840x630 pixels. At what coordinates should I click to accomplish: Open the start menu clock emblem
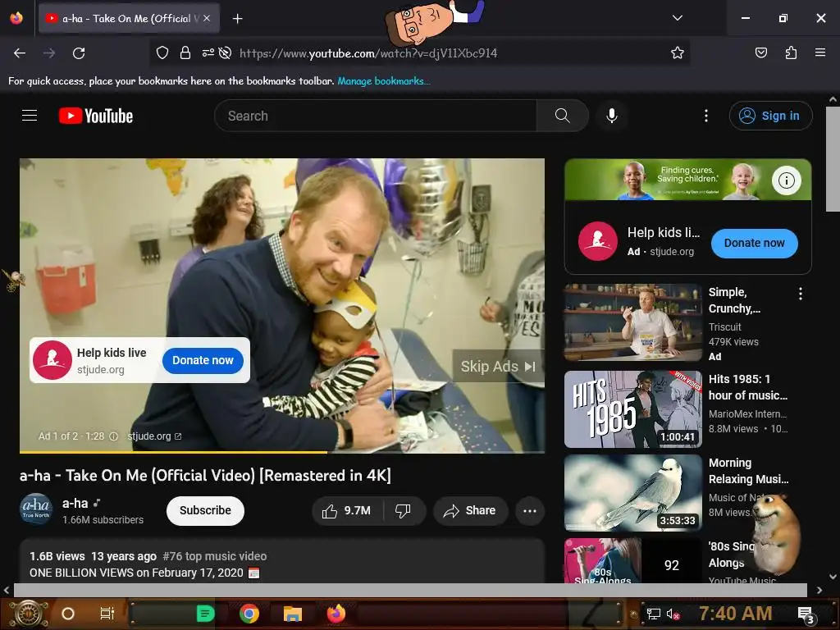(29, 614)
